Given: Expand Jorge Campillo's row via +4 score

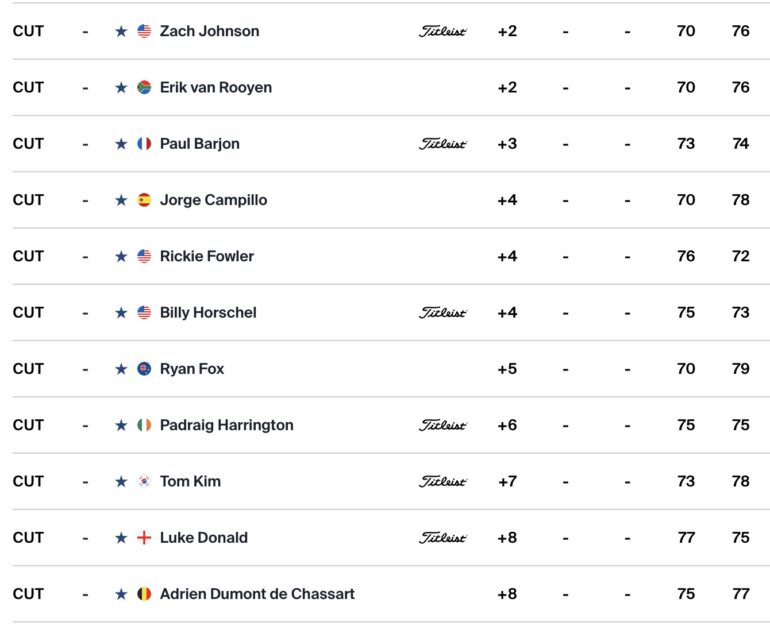Looking at the screenshot, I should click(507, 200).
